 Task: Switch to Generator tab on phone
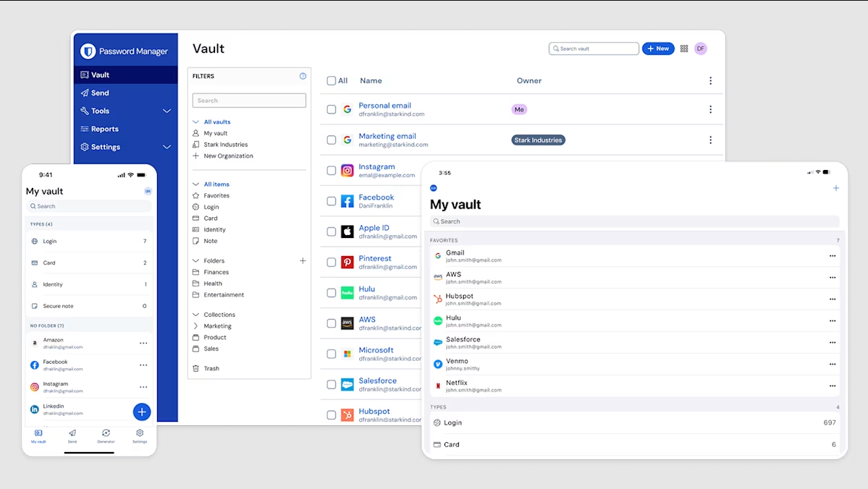tap(106, 436)
